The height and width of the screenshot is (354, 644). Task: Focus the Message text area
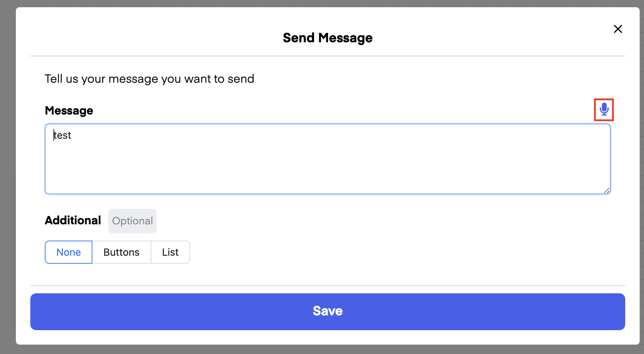[x=327, y=163]
